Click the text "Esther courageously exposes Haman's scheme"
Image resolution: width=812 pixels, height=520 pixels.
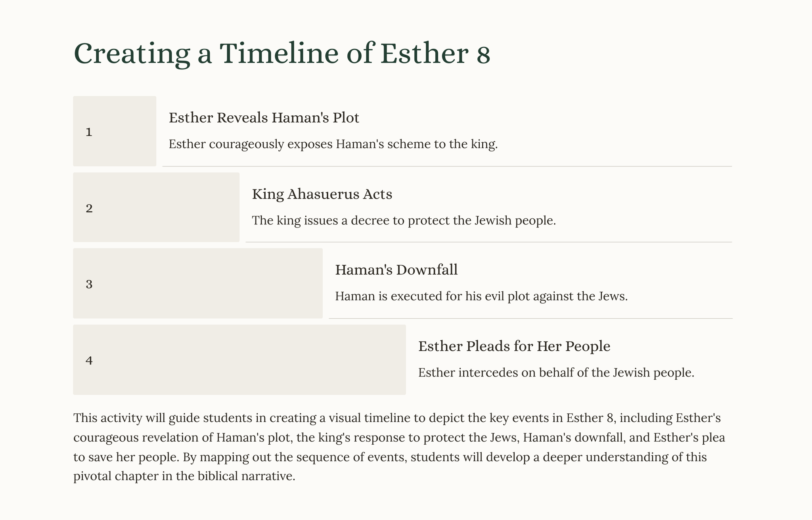[x=333, y=144]
